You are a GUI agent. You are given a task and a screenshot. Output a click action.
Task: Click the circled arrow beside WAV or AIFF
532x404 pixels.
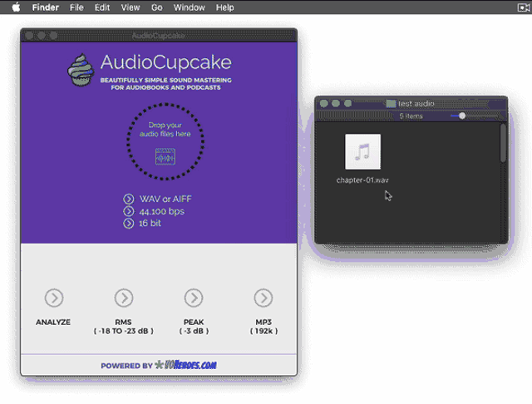[x=129, y=199]
